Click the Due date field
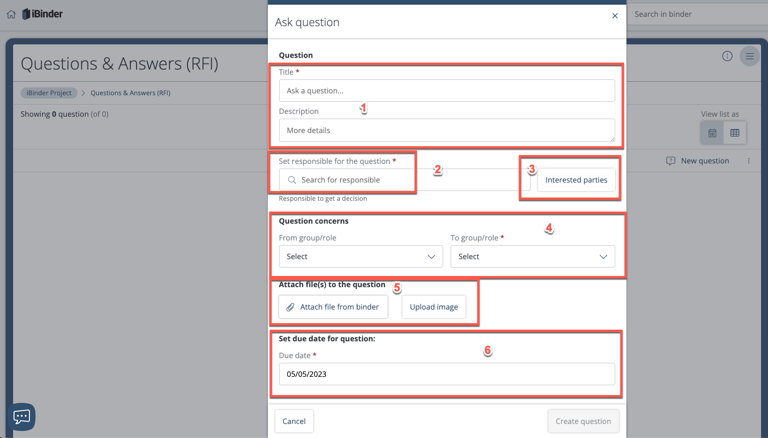Image resolution: width=768 pixels, height=438 pixels. [447, 374]
